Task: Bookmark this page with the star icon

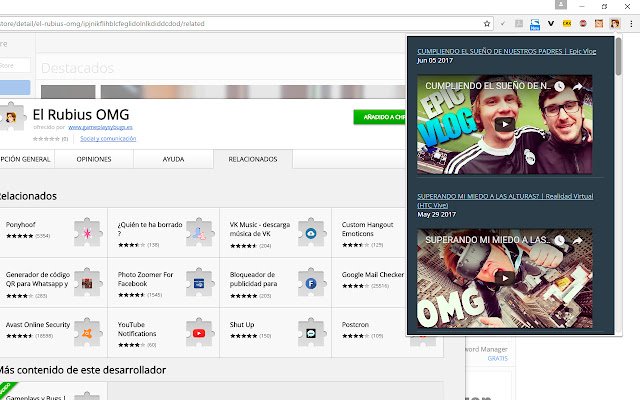Action: point(487,24)
